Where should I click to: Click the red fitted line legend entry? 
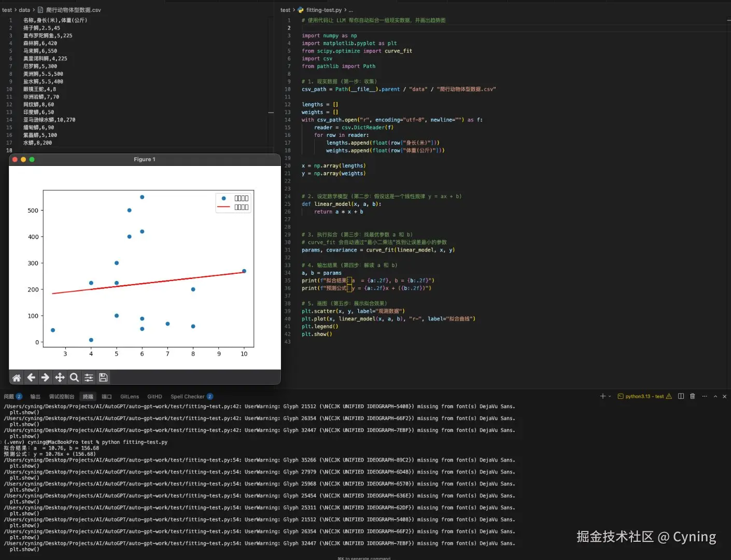pyautogui.click(x=233, y=207)
